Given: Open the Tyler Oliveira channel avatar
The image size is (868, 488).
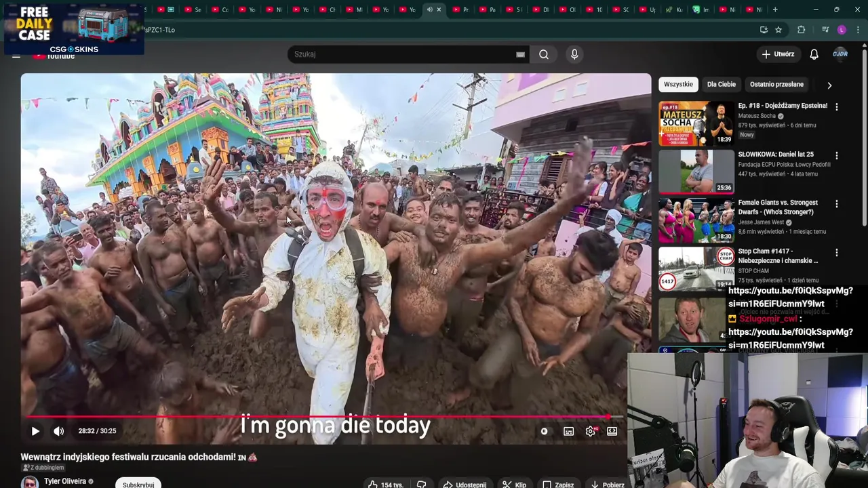Looking at the screenshot, I should pyautogui.click(x=29, y=483).
